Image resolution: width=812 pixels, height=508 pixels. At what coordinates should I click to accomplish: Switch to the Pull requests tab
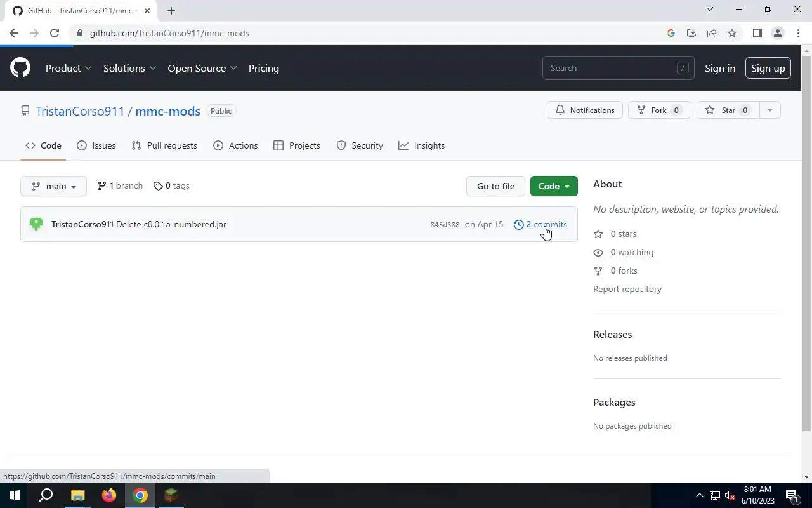pyautogui.click(x=164, y=145)
